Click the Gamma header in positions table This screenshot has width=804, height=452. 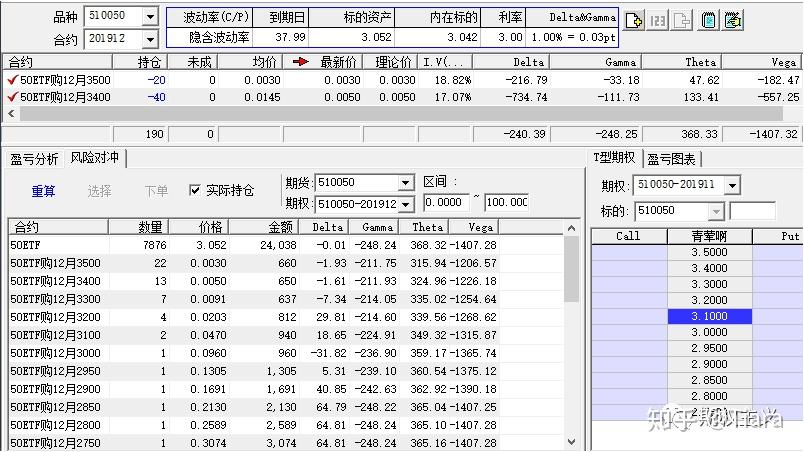click(596, 62)
